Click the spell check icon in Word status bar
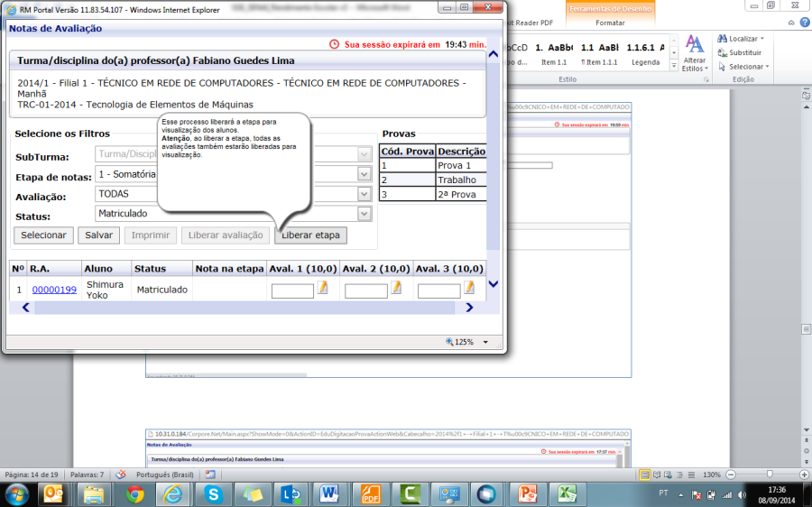 (120, 475)
